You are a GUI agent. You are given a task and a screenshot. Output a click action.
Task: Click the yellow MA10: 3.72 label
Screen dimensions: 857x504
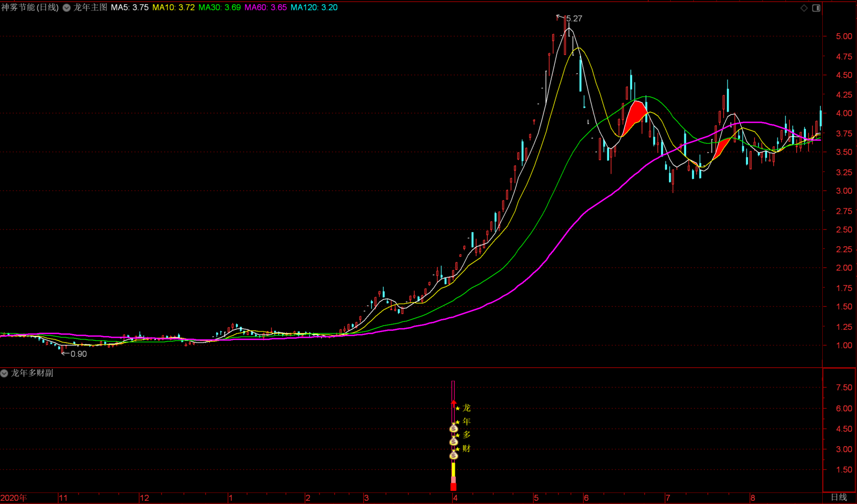point(173,7)
